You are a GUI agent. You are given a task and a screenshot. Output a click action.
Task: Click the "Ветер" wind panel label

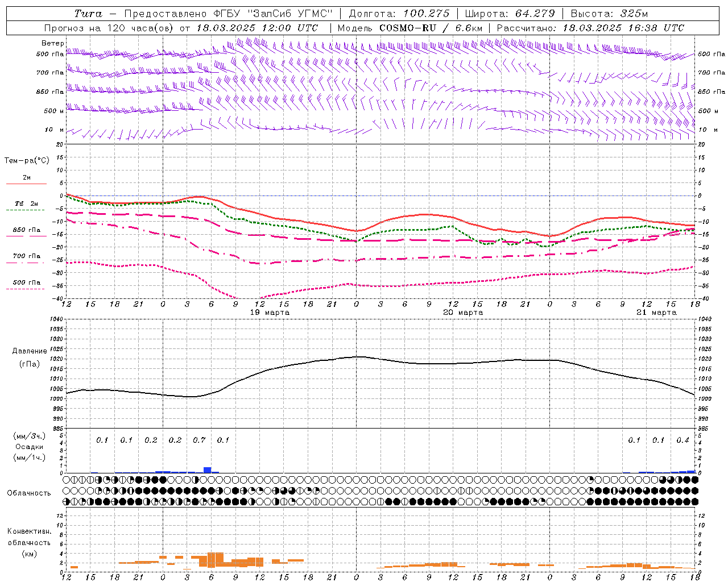point(53,43)
